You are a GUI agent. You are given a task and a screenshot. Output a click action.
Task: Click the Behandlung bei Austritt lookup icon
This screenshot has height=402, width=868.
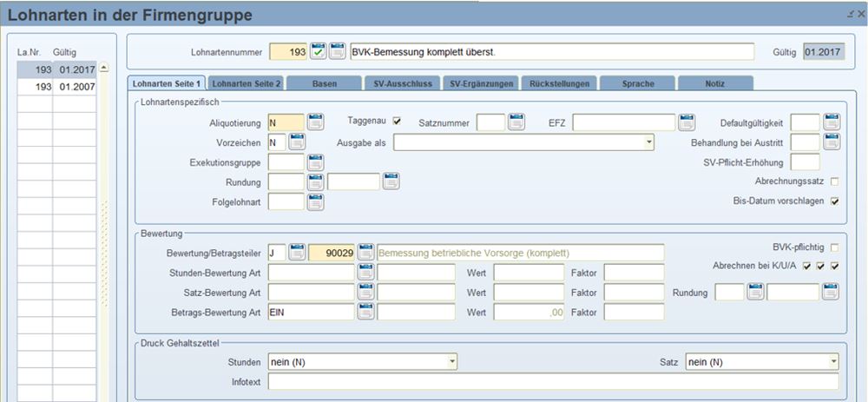[832, 142]
